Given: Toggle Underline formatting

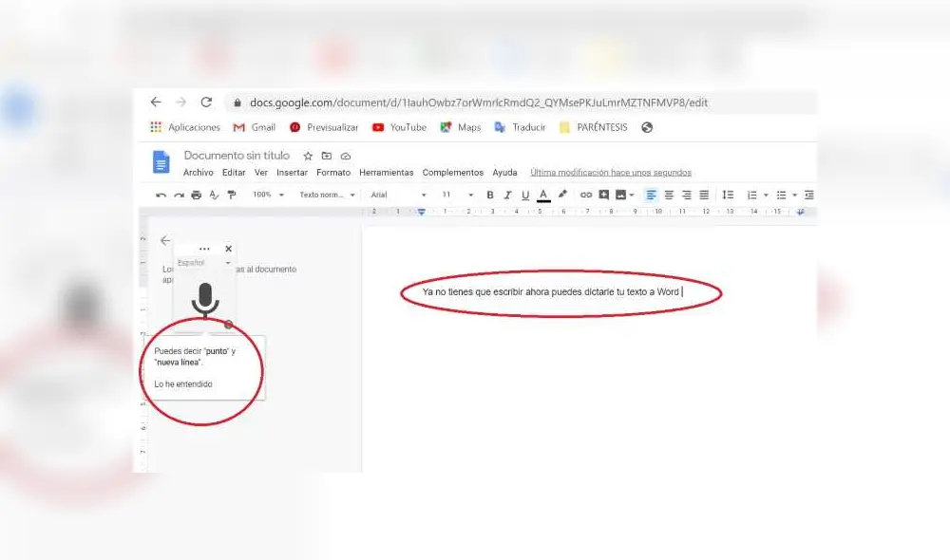Looking at the screenshot, I should click(x=523, y=195).
